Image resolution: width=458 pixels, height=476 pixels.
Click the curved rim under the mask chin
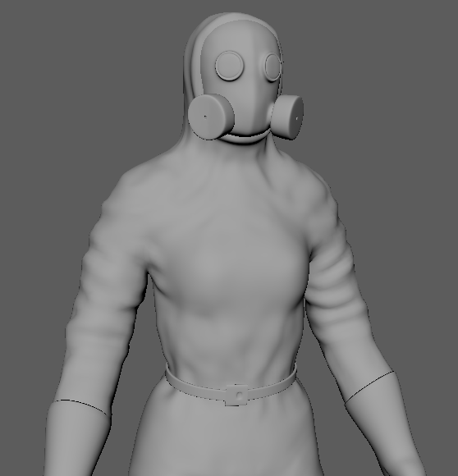coord(246,138)
